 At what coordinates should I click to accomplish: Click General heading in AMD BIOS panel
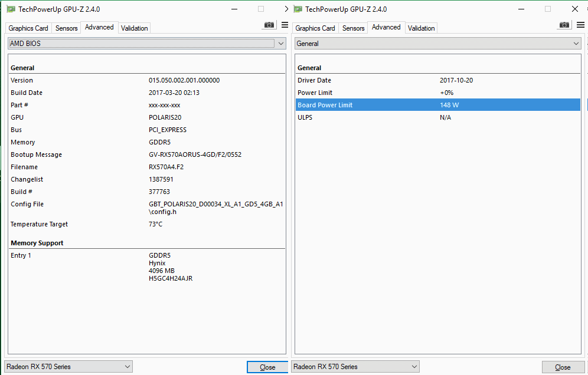tap(22, 68)
